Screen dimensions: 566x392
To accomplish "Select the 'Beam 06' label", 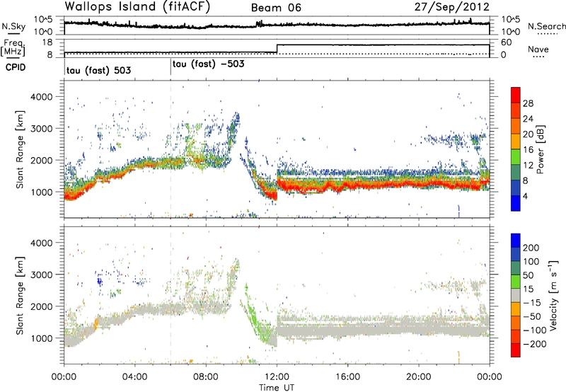I will (276, 8).
